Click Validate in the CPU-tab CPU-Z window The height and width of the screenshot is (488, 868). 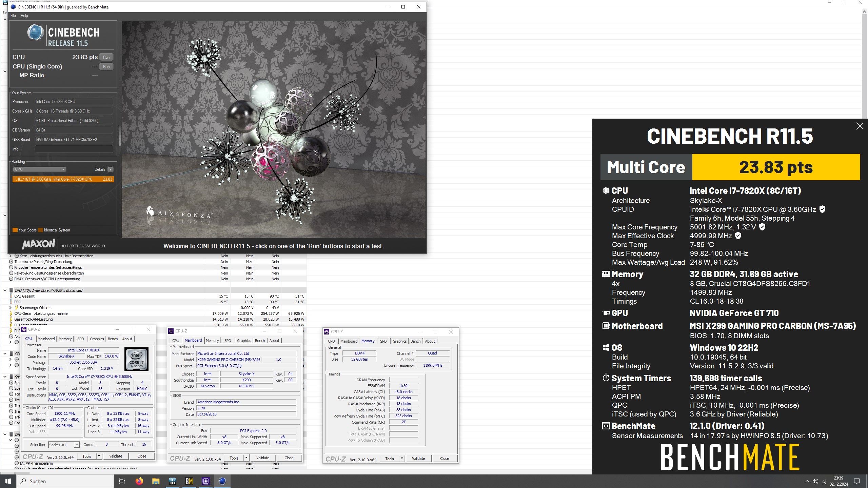pos(116,456)
